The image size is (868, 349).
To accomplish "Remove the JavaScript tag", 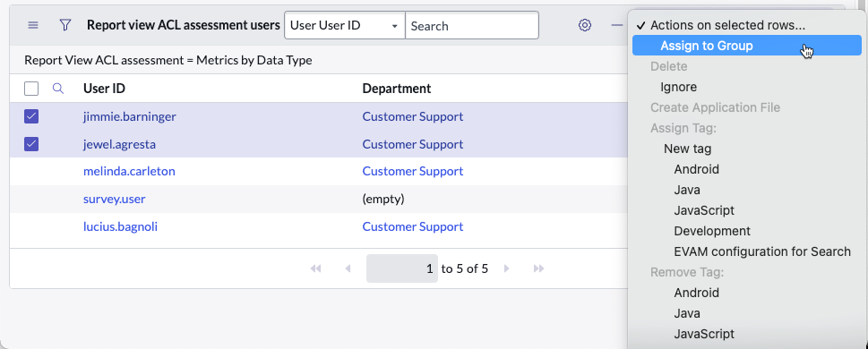I will 704,334.
